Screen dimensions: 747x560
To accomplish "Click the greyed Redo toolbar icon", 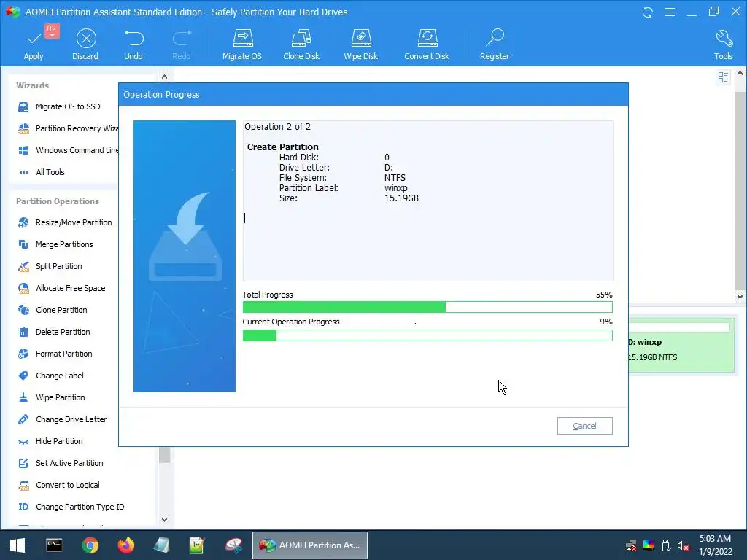I will (x=182, y=44).
